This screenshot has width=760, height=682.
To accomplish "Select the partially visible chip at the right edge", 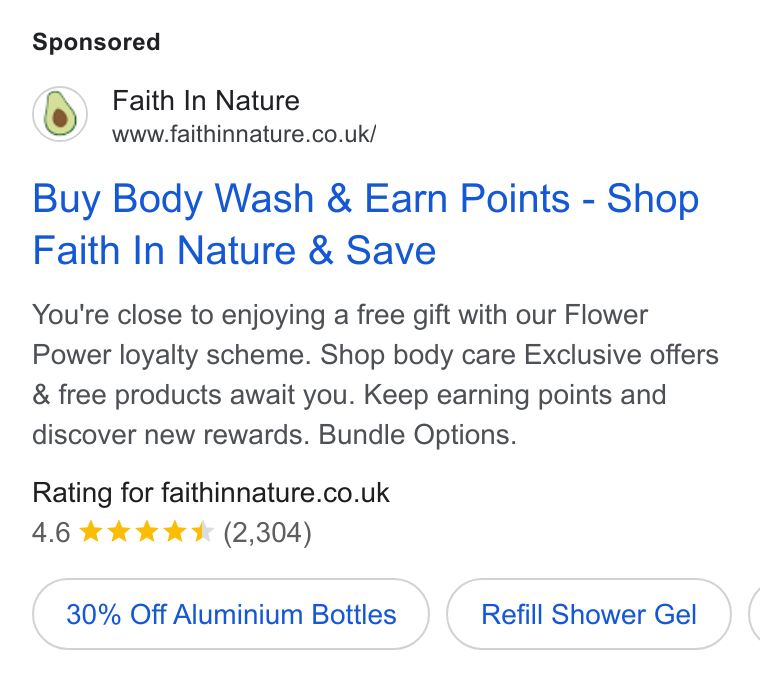I will [x=755, y=614].
